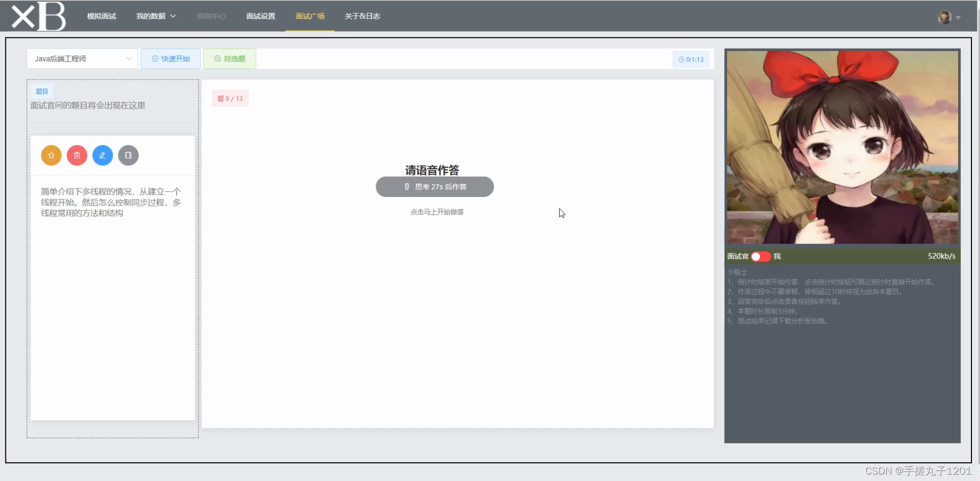Viewport: 980px width, 481px height.
Task: Click the 点击马上开始做答 hint text
Action: point(437,212)
